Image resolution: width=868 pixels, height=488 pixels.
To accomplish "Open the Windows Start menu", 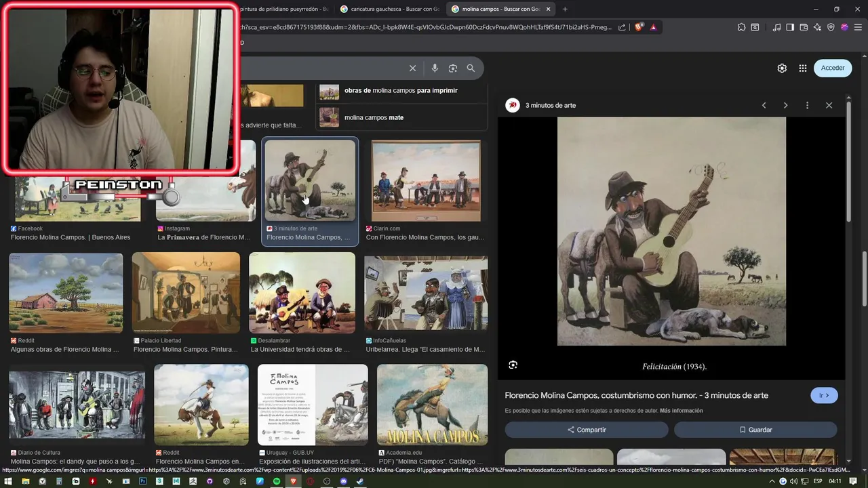I will click(x=7, y=481).
